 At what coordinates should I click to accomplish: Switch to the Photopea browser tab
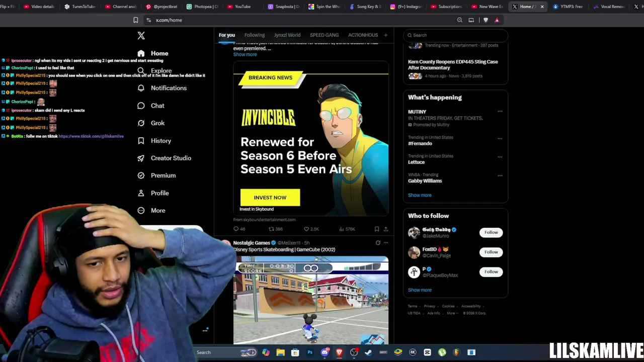pyautogui.click(x=202, y=7)
